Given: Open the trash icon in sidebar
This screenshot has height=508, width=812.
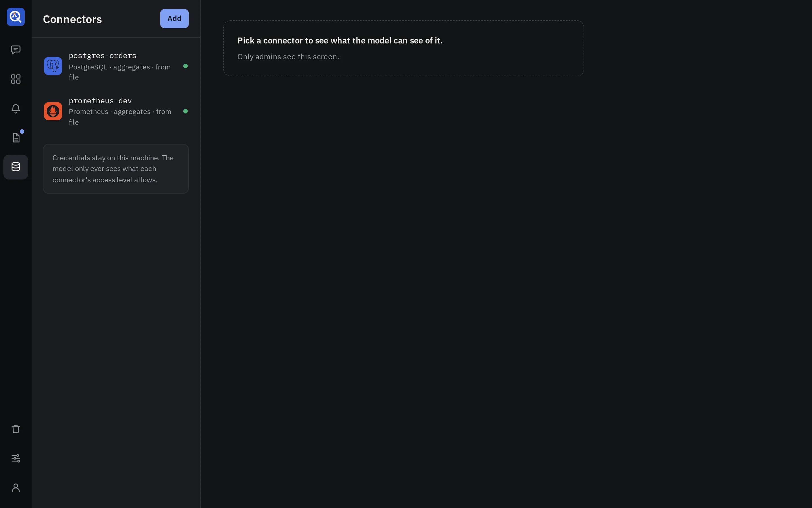Looking at the screenshot, I should [x=16, y=429].
